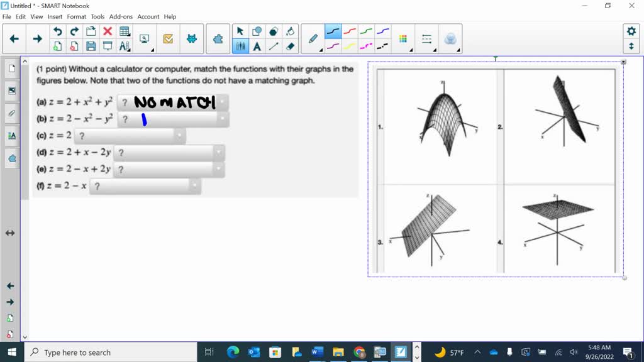Screen dimensions: 644x362
Task: Activate the Select arrow tool
Action: [x=240, y=30]
